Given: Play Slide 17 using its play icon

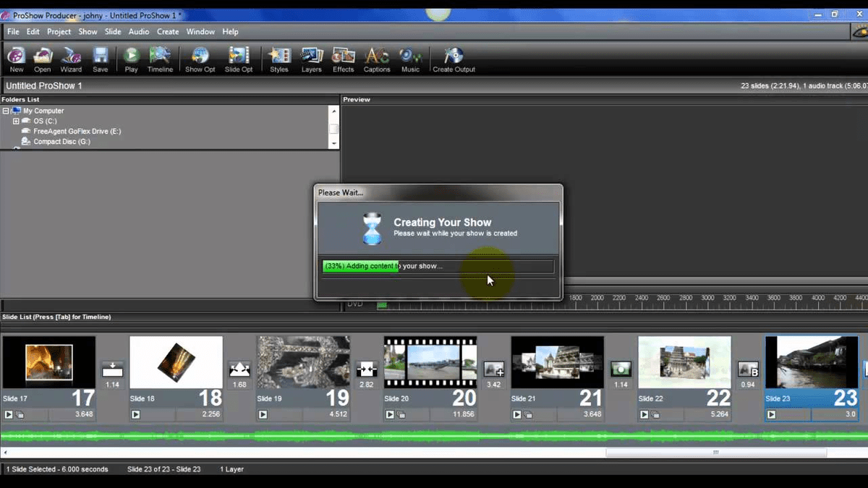Looking at the screenshot, I should (9, 415).
